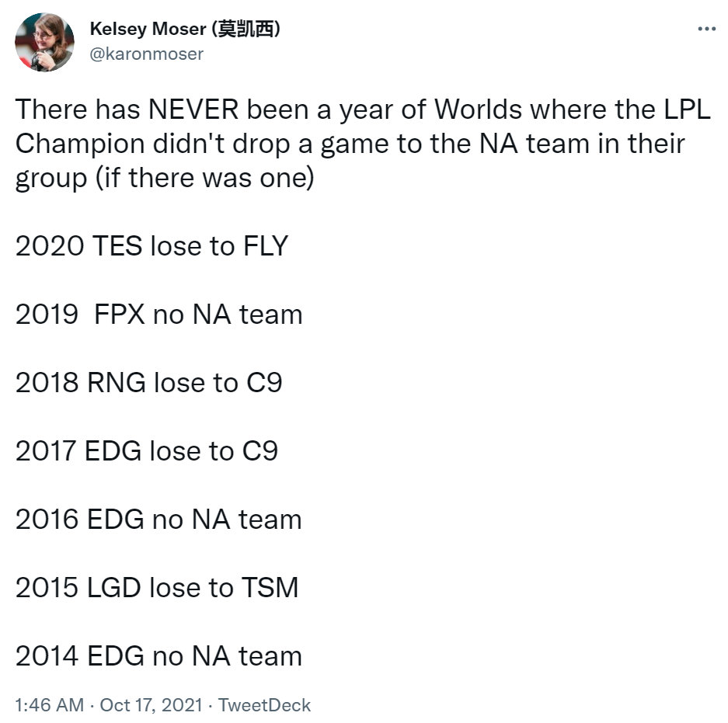Open the 1:46 AM timestamp link
The height and width of the screenshot is (723, 728).
pos(49,705)
